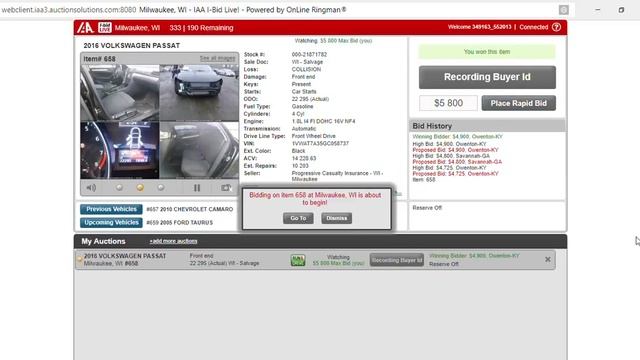The height and width of the screenshot is (360, 640).
Task: Click the yellow status dot beside Passat row
Action: point(80,259)
